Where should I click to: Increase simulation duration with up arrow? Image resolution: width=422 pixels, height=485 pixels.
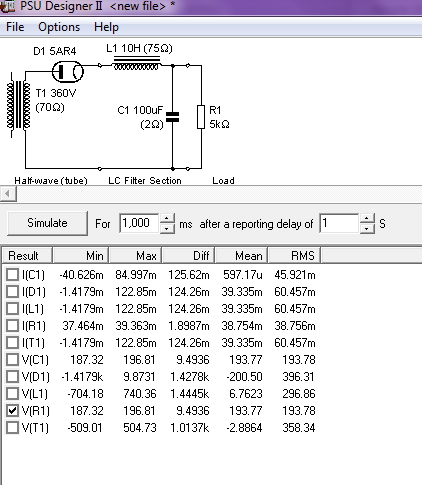(x=167, y=218)
